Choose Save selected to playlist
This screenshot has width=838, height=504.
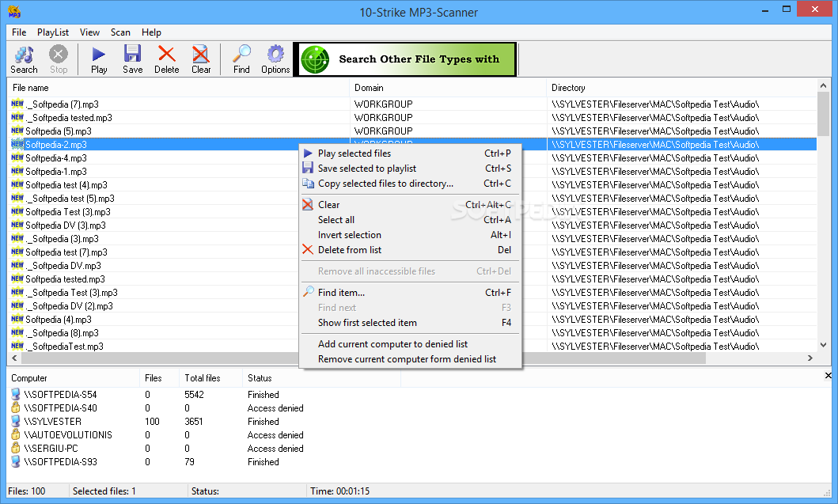tap(410, 169)
